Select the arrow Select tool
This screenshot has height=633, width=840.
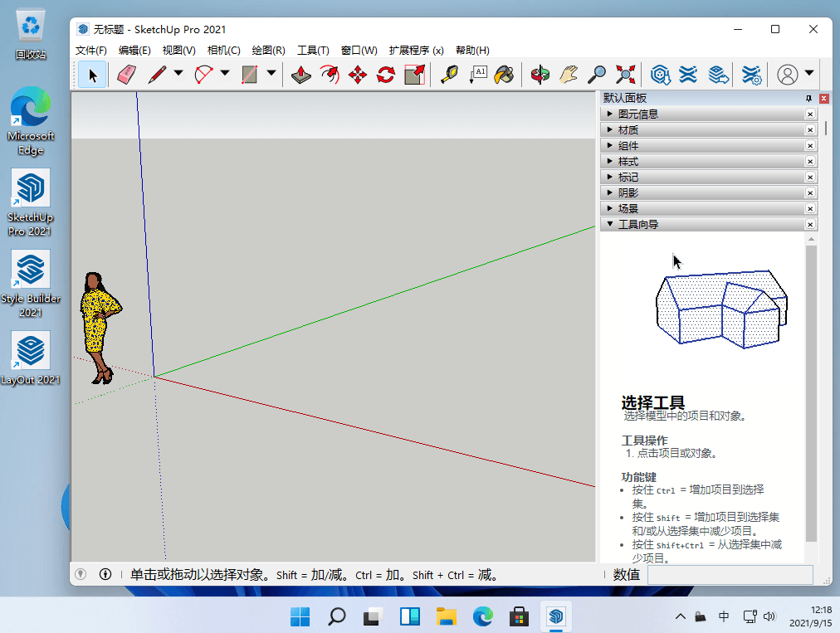pyautogui.click(x=92, y=75)
